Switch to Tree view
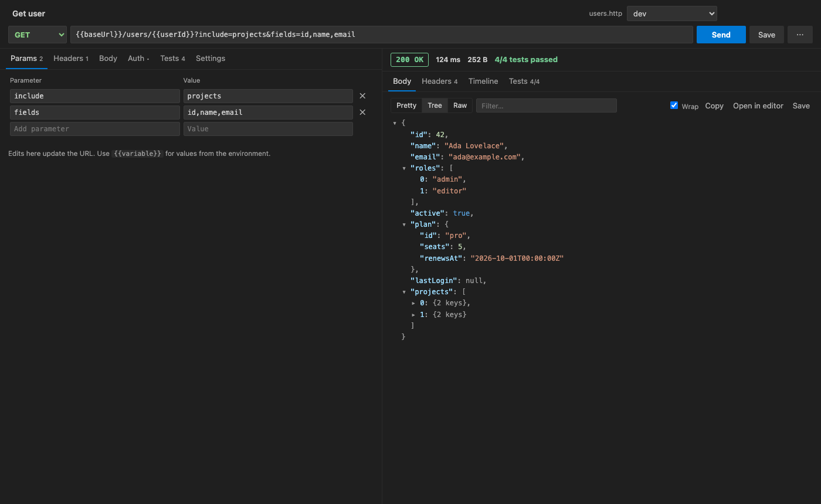Image resolution: width=821 pixels, height=504 pixels. coord(435,105)
